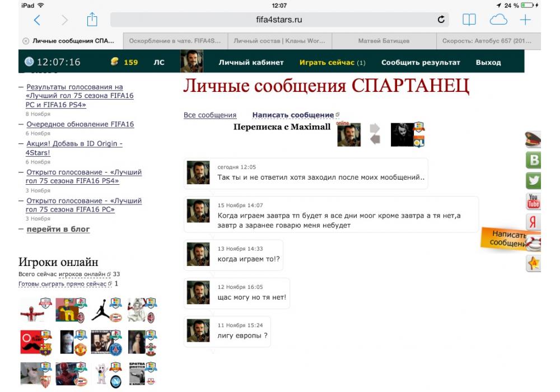Viewport: 560px width, 392px height.
Task: Add new tab with plus icon
Action: pos(525,20)
